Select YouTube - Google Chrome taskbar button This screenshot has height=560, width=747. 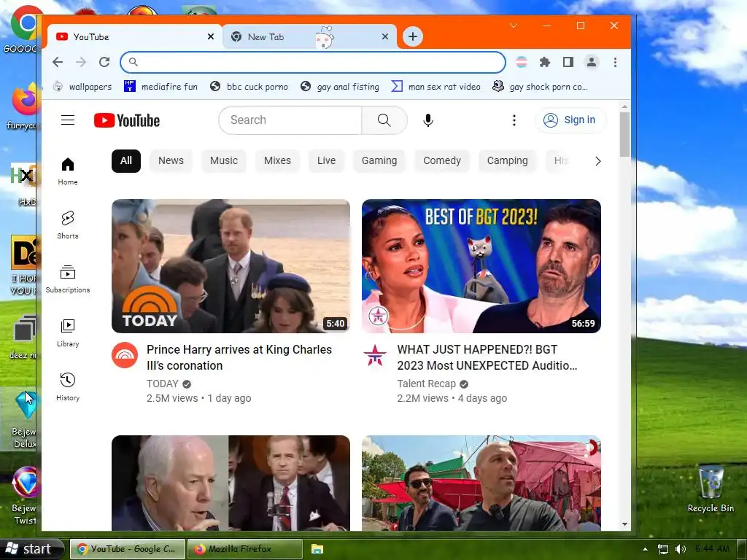[128, 549]
